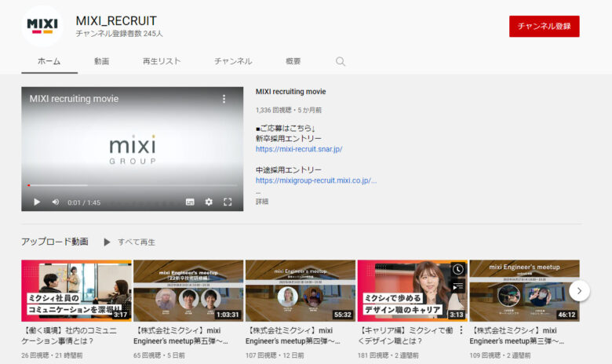Image resolution: width=612 pixels, height=364 pixels.
Task: Play the MIXI recruiting movie
Action: [x=37, y=202]
